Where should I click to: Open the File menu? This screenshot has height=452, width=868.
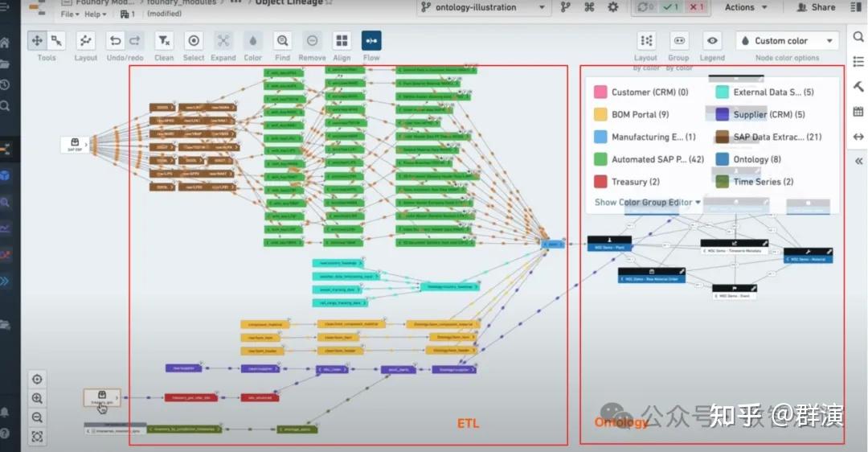[70, 14]
